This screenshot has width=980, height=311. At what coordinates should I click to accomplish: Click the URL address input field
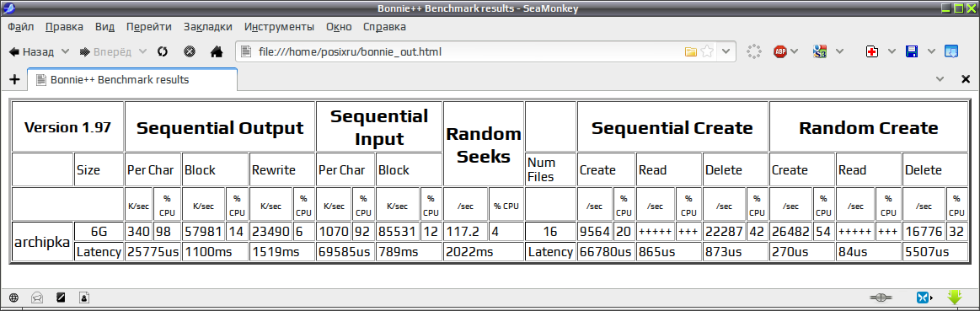469,51
